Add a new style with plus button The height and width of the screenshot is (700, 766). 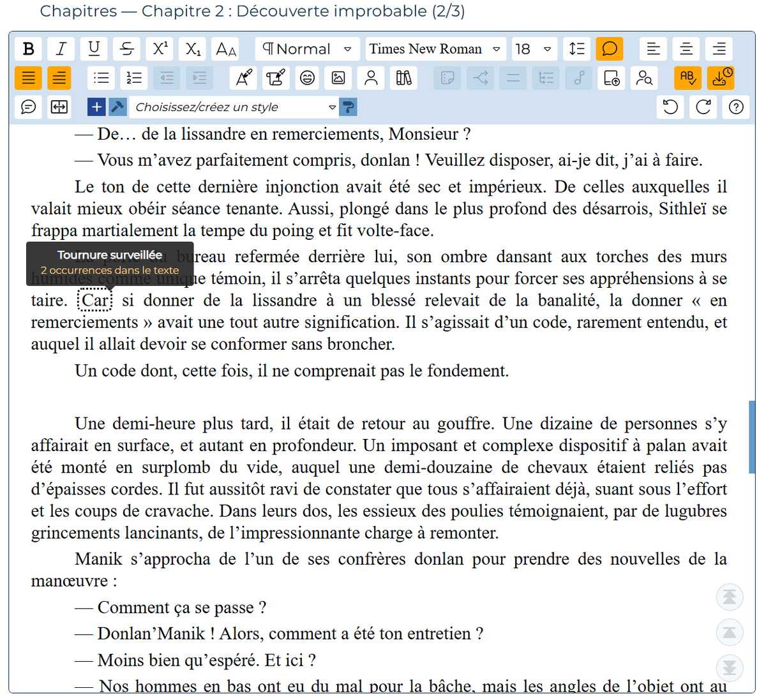tap(96, 107)
